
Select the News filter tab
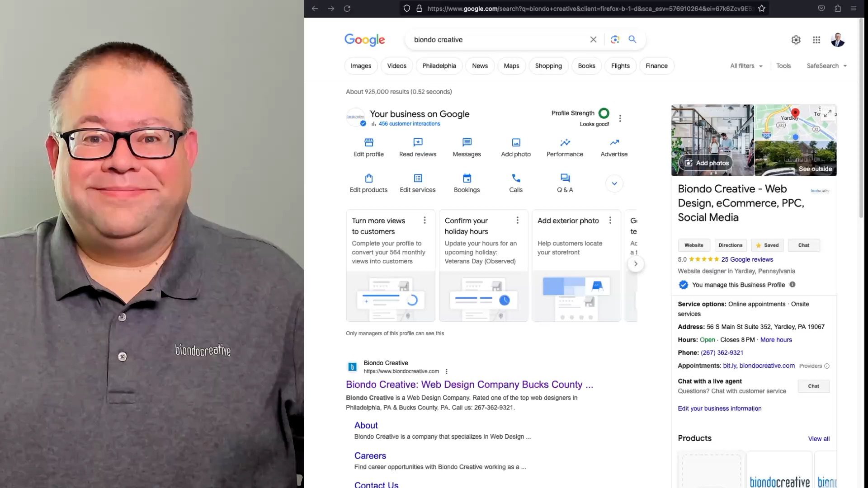coord(480,66)
